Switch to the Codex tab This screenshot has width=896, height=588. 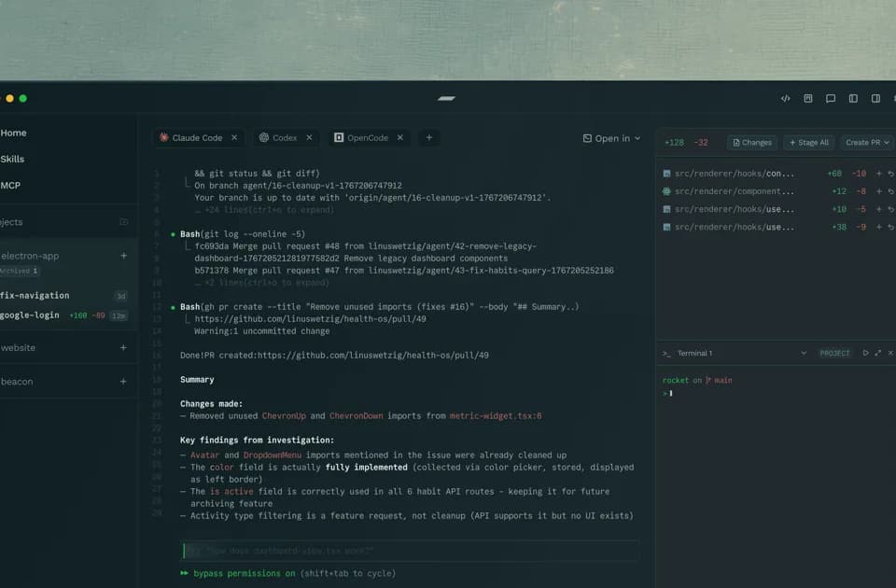(x=286, y=138)
